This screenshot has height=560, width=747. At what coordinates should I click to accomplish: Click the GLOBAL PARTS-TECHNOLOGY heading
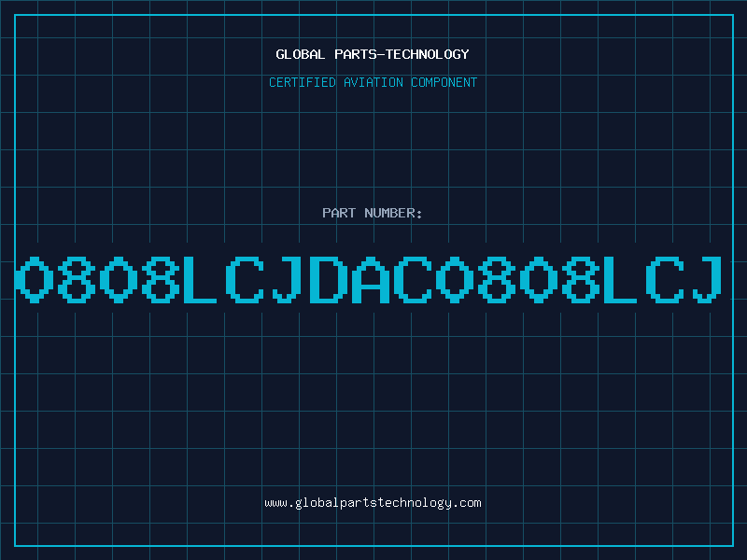pyautogui.click(x=373, y=54)
